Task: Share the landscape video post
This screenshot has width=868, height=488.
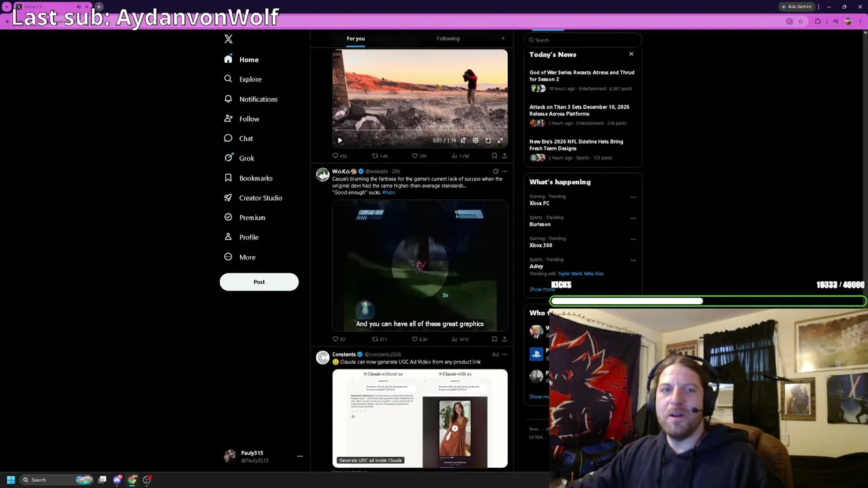Action: (504, 156)
